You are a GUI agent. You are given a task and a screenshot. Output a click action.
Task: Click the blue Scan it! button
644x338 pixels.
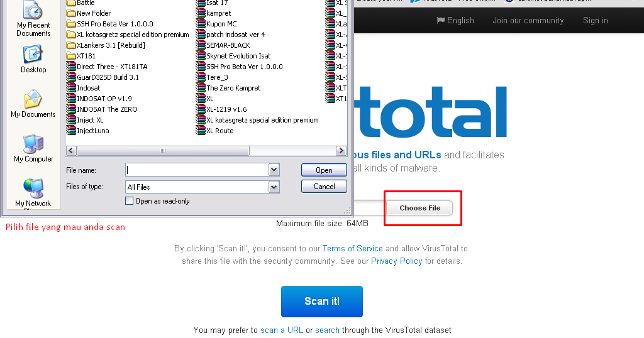click(x=322, y=302)
